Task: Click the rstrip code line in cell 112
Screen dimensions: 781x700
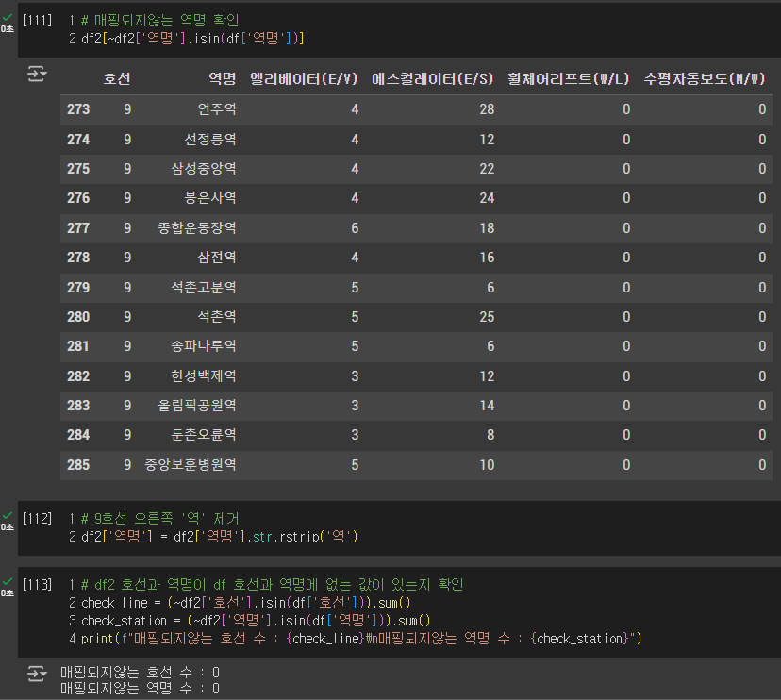Action: [x=219, y=537]
